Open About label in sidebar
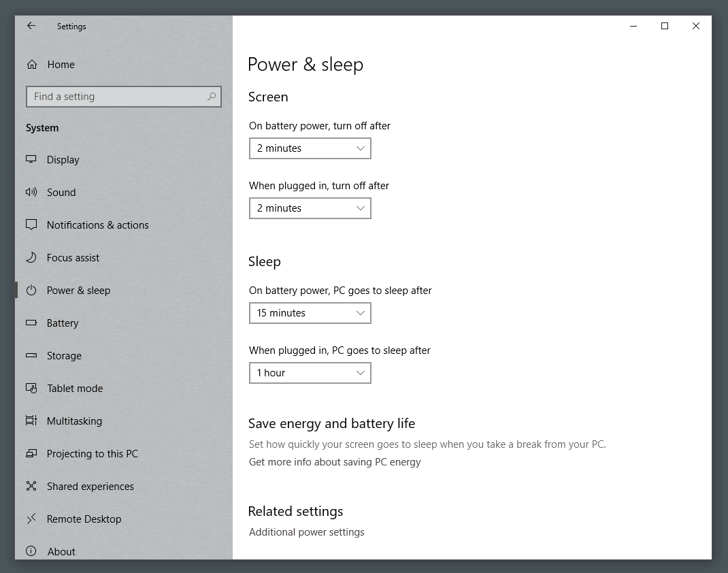The height and width of the screenshot is (573, 728). click(61, 552)
